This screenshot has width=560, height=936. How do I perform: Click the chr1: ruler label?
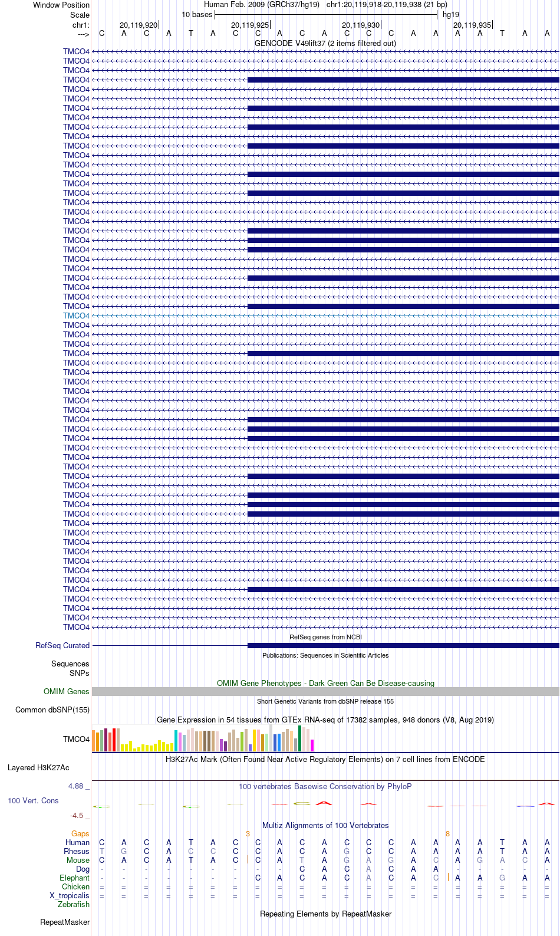pos(81,25)
